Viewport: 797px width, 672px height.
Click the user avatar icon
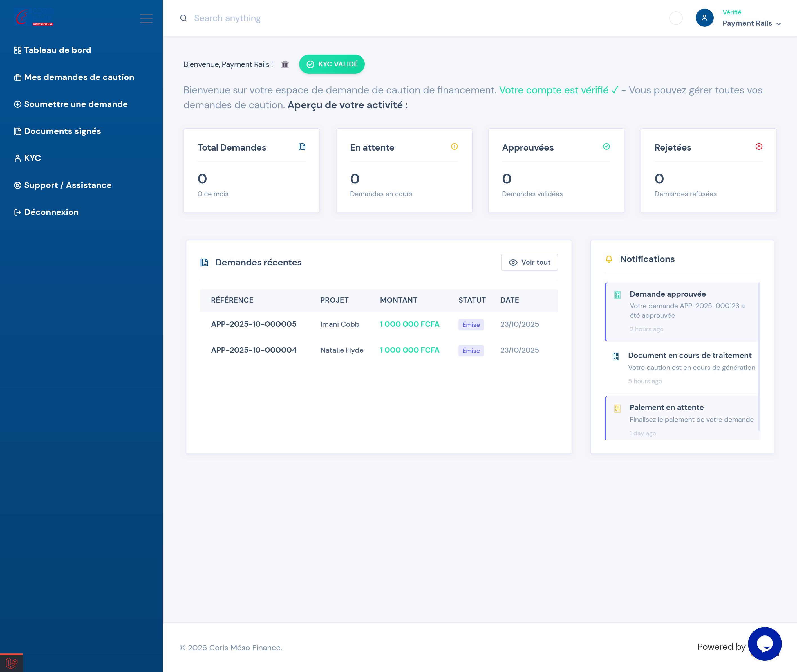coord(704,18)
